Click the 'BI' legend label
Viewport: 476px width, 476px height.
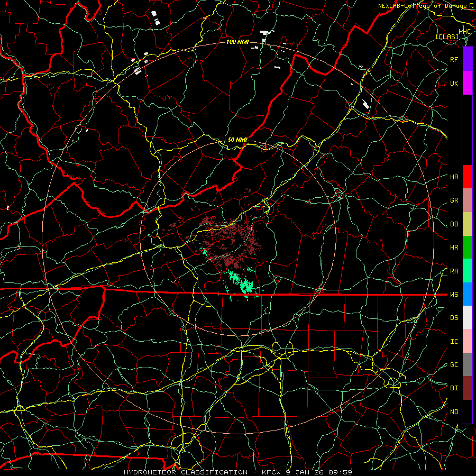pos(454,388)
